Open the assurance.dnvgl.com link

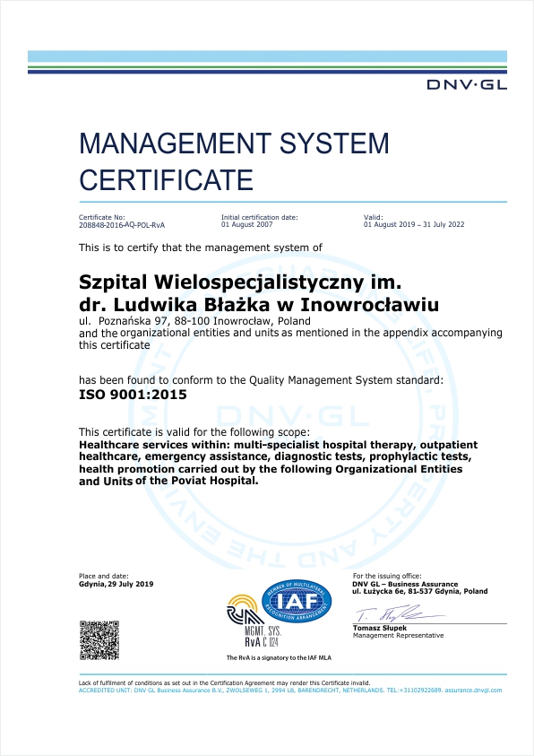(x=473, y=691)
